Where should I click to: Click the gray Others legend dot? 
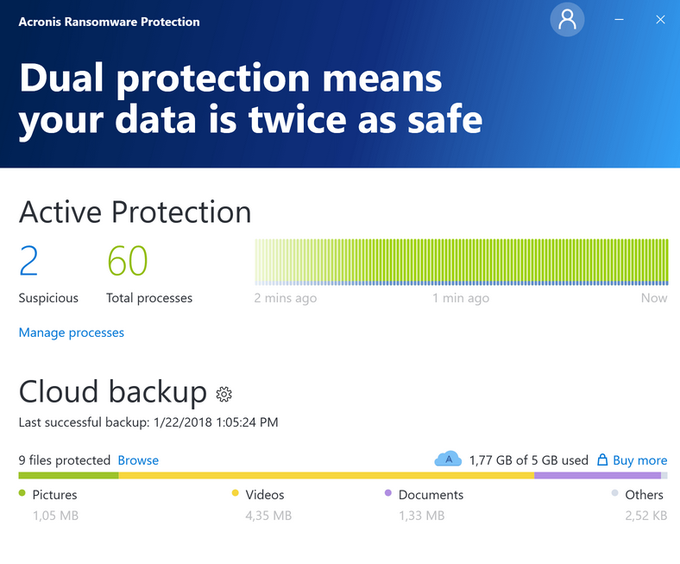pos(615,494)
